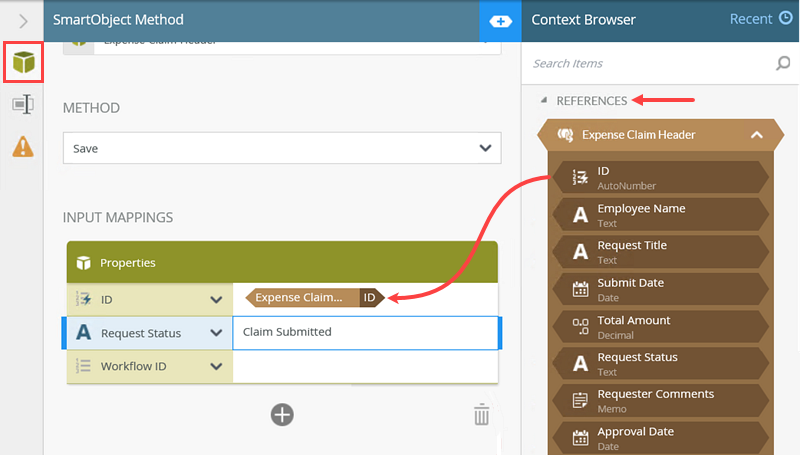This screenshot has width=800, height=455.
Task: Click the text icon beside Employee Name
Action: click(580, 215)
